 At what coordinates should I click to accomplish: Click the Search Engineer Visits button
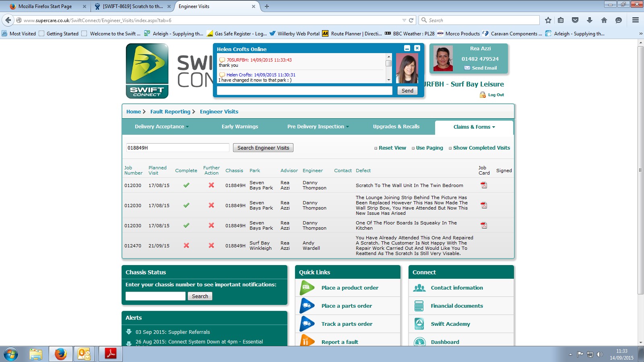[263, 148]
